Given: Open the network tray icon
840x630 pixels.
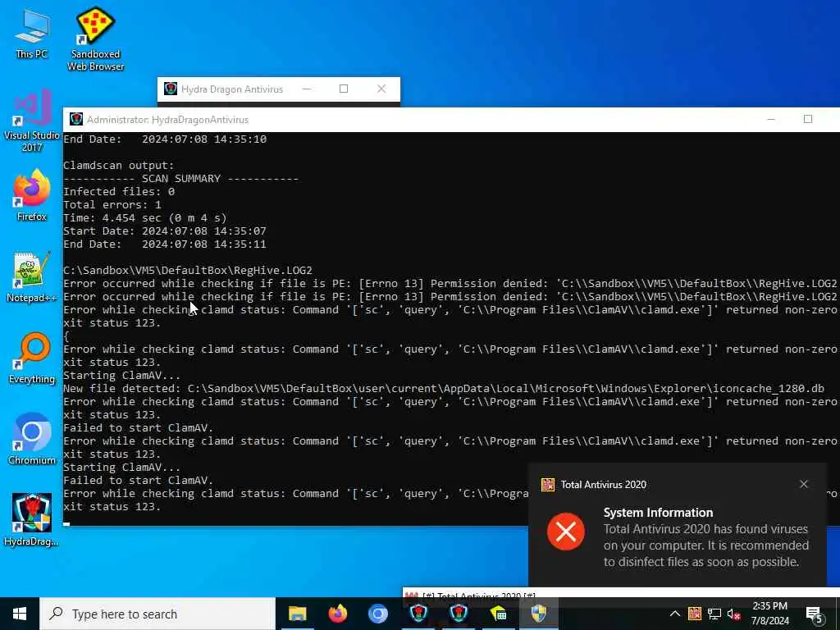Looking at the screenshot, I should [714, 614].
